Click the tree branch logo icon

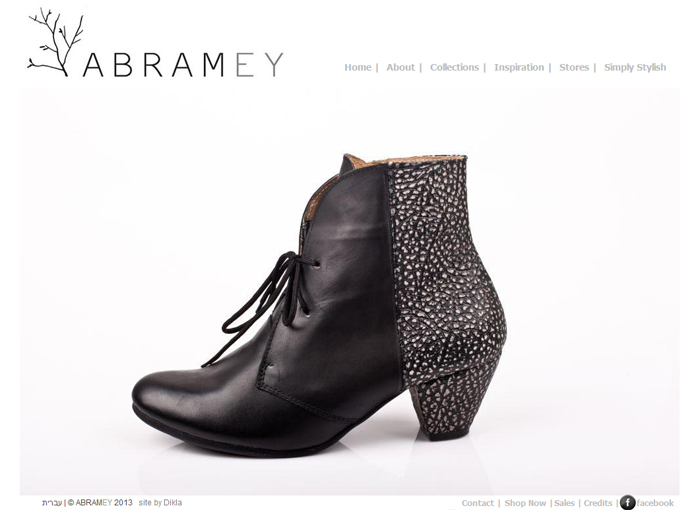(x=55, y=42)
